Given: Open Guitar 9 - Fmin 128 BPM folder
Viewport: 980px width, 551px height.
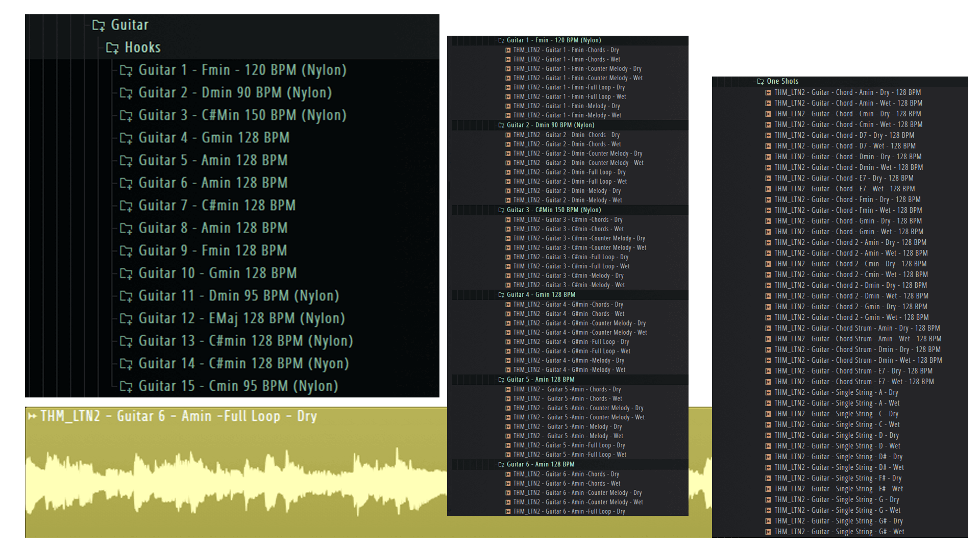Looking at the screenshot, I should tap(212, 251).
